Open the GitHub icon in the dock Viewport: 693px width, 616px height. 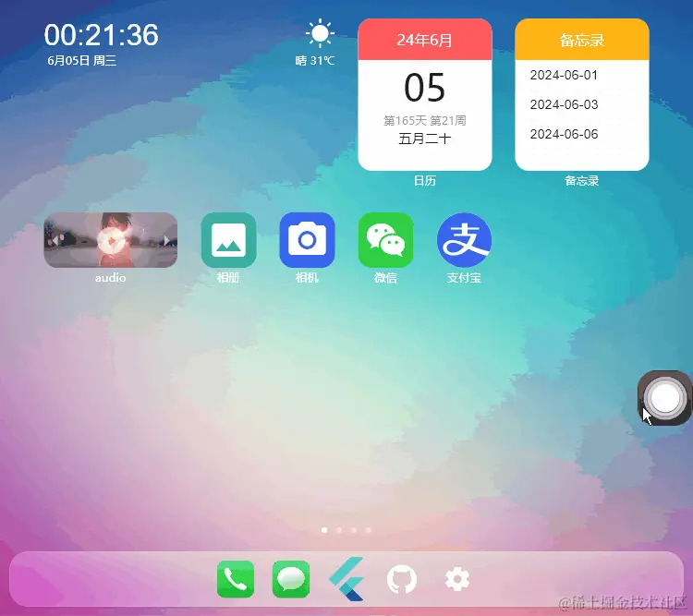pyautogui.click(x=402, y=579)
